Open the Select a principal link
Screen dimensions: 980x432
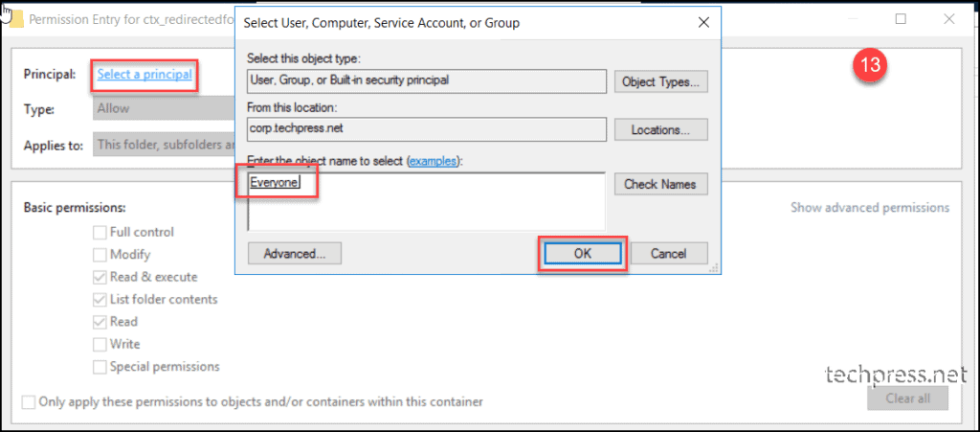[145, 75]
